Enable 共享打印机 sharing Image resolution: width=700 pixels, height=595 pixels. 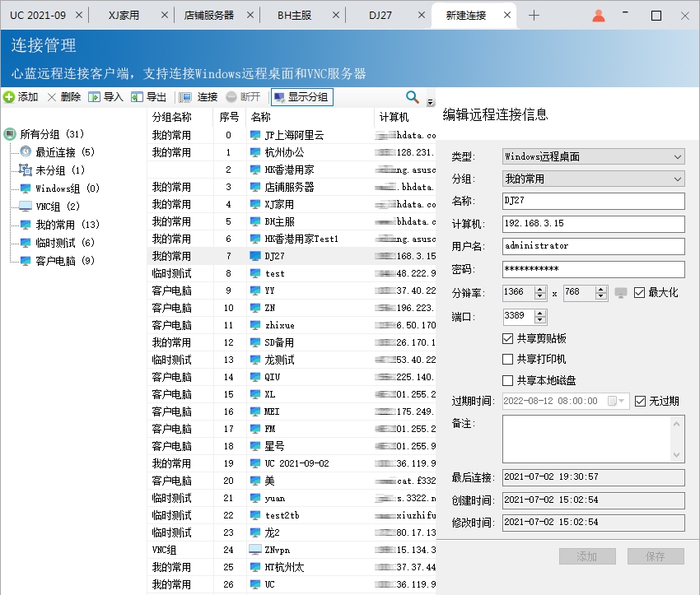[506, 357]
